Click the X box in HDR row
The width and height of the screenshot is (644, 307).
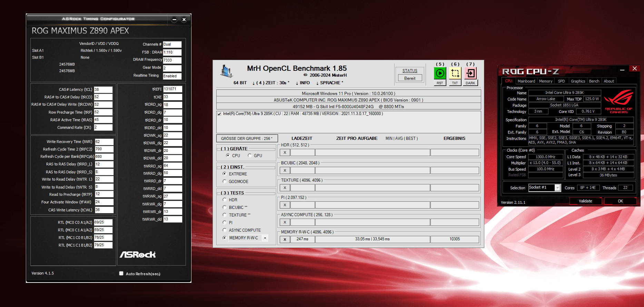coord(285,152)
